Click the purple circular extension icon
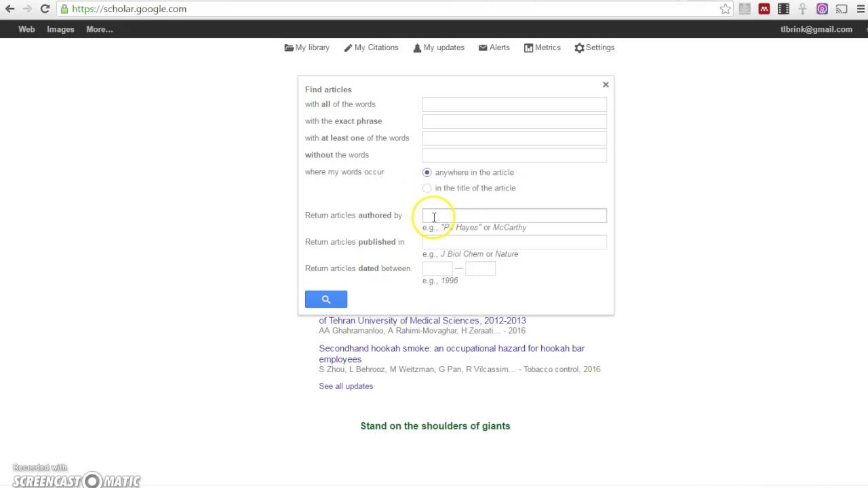The image size is (868, 488). [x=822, y=9]
